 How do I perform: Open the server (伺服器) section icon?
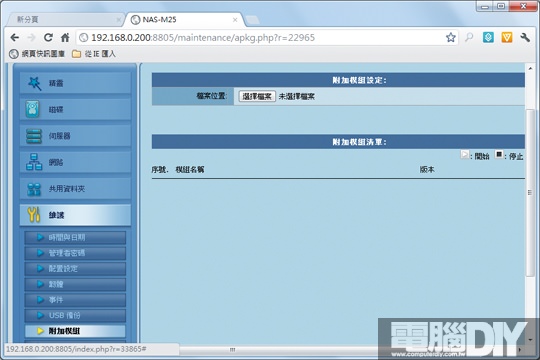(x=34, y=136)
